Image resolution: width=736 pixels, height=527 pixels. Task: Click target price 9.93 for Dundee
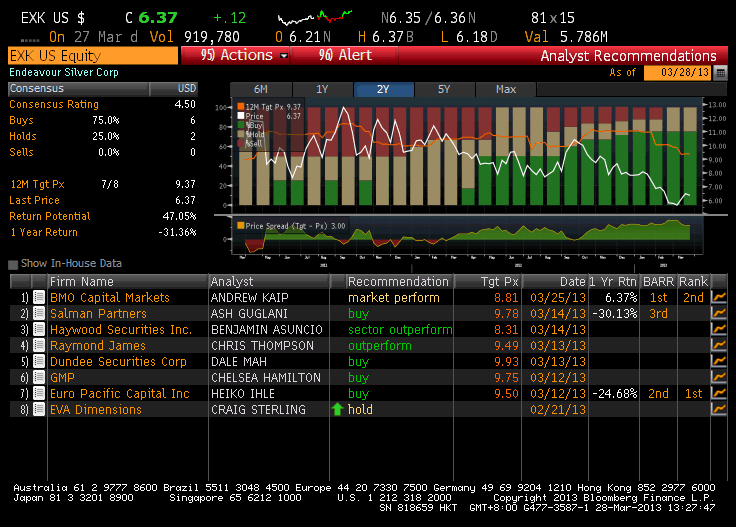(x=506, y=361)
